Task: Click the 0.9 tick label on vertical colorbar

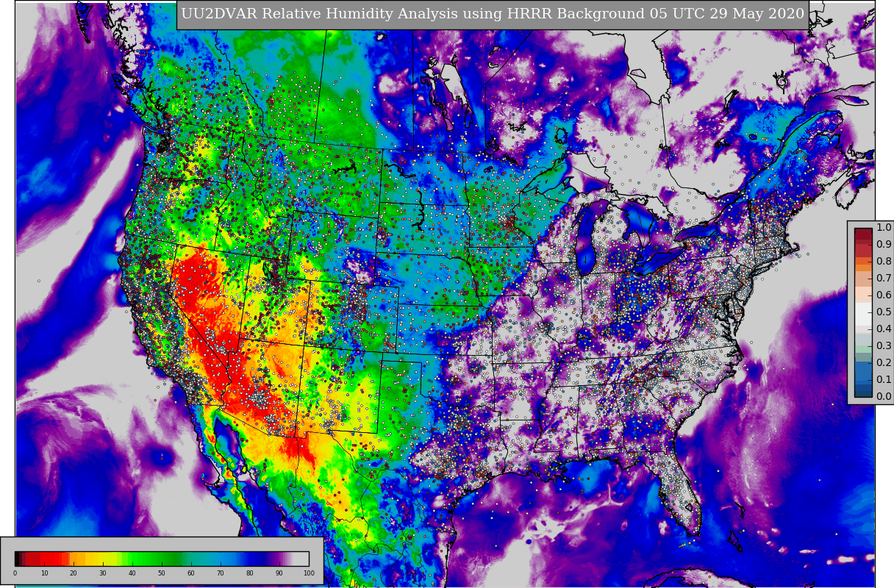Action: tap(884, 245)
